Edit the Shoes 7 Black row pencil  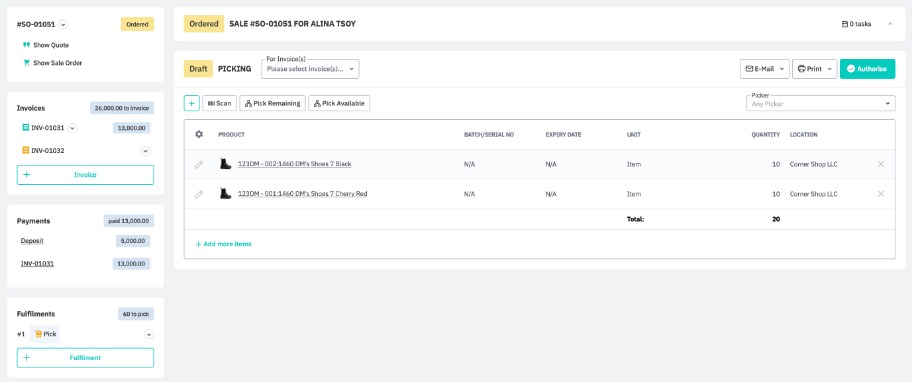tap(199, 165)
